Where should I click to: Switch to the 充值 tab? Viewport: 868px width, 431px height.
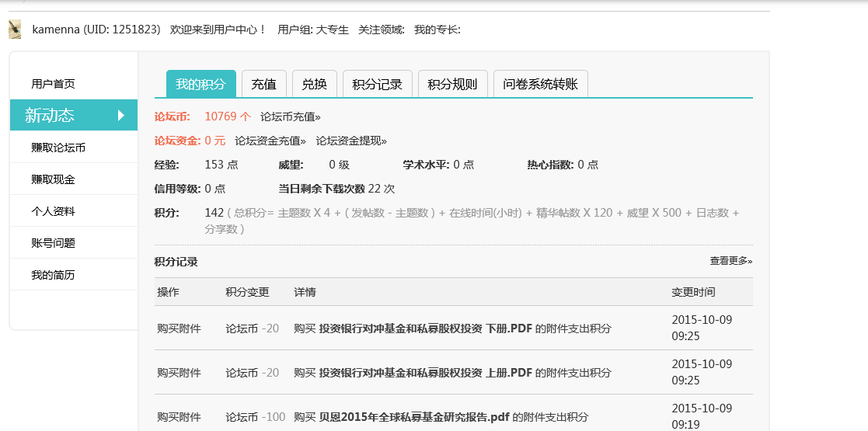[x=263, y=84]
